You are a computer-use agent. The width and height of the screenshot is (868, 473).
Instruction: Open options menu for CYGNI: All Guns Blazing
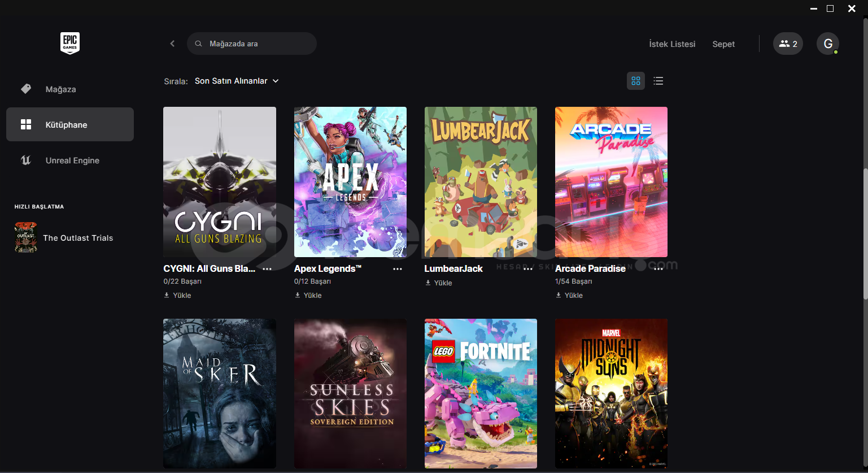(267, 269)
